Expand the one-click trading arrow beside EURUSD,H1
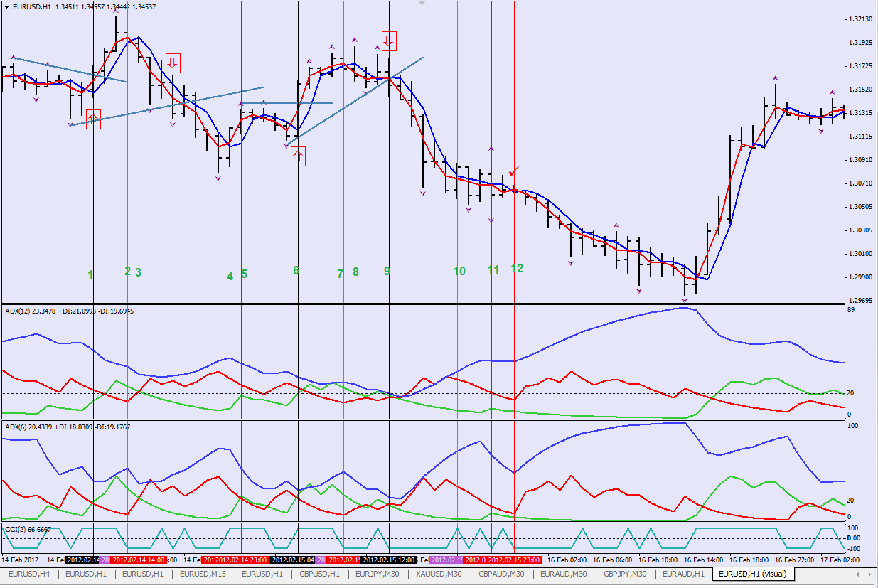 (x=7, y=6)
